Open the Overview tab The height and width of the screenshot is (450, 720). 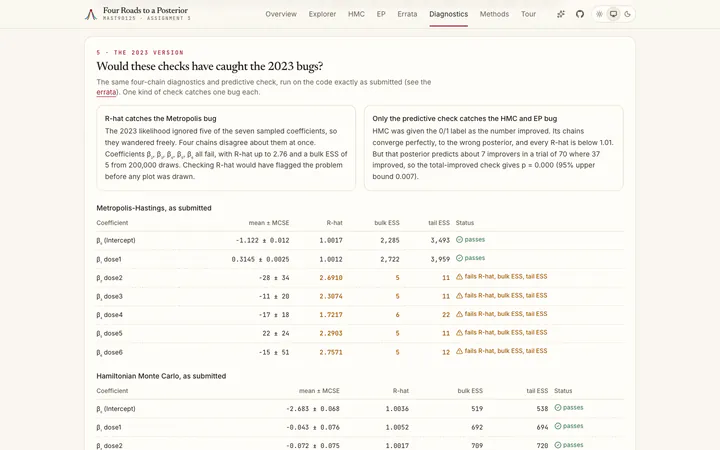click(281, 14)
